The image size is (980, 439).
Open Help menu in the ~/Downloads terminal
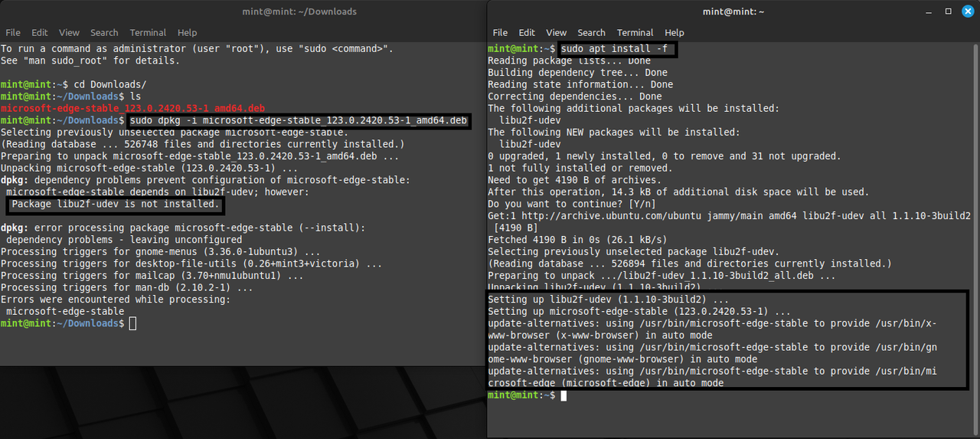[x=188, y=33]
